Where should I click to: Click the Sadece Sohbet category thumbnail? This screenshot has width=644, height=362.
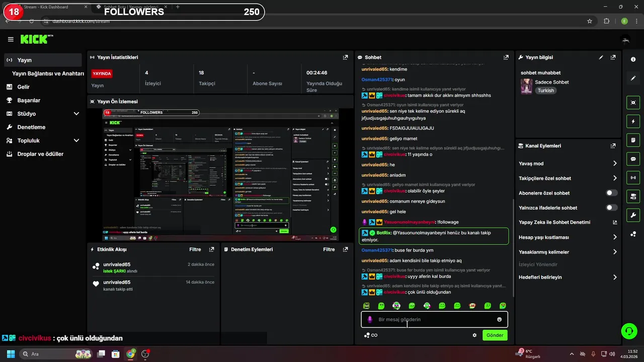526,86
